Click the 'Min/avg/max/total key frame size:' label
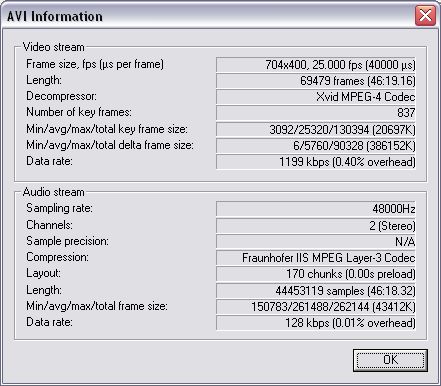 pos(107,129)
